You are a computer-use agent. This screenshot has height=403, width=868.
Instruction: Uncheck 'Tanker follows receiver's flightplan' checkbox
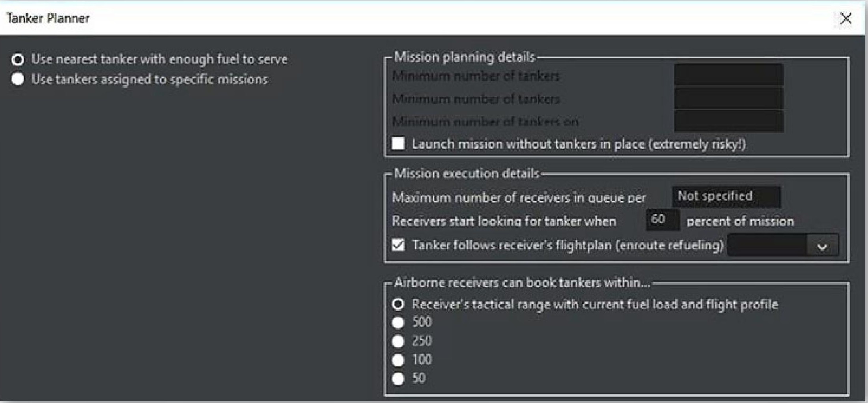398,245
